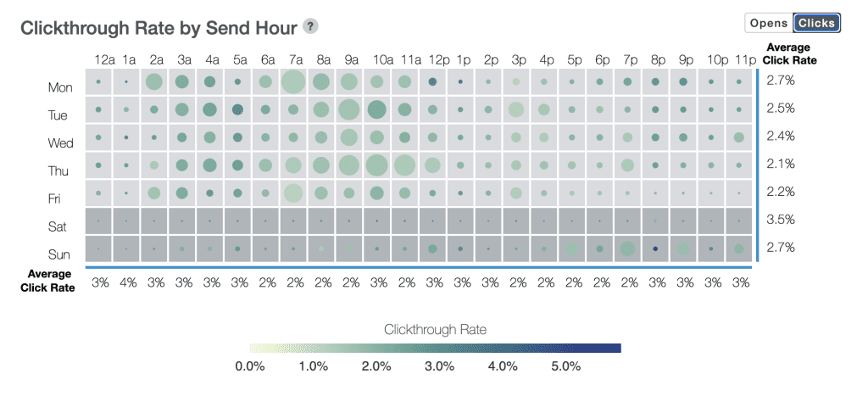Viewport: 868px width, 402px height.
Task: Click the Tuesday 3p bubble
Action: pyautogui.click(x=515, y=109)
